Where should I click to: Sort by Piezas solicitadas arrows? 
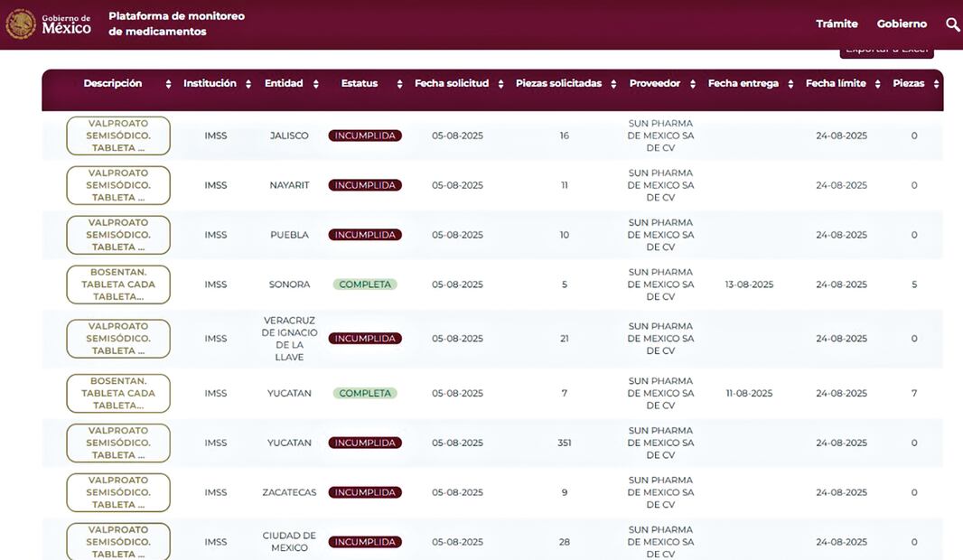pos(611,84)
